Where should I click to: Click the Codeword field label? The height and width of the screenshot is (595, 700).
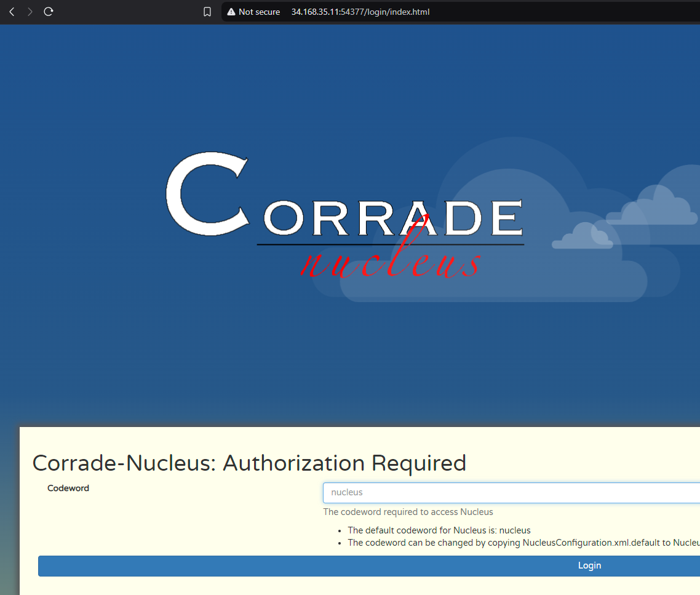point(68,488)
